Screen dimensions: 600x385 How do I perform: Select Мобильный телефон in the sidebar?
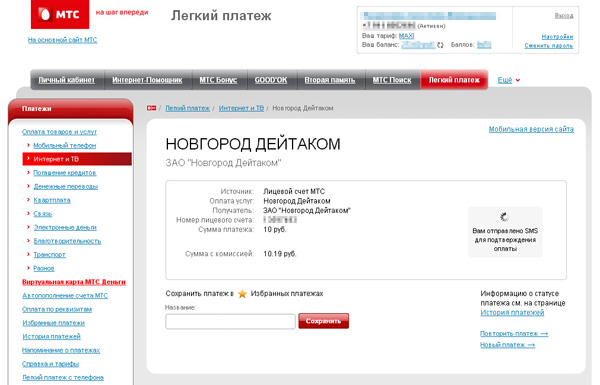tap(65, 145)
